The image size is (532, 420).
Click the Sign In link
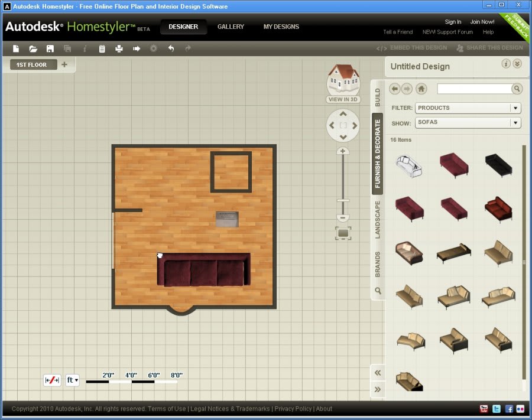453,22
